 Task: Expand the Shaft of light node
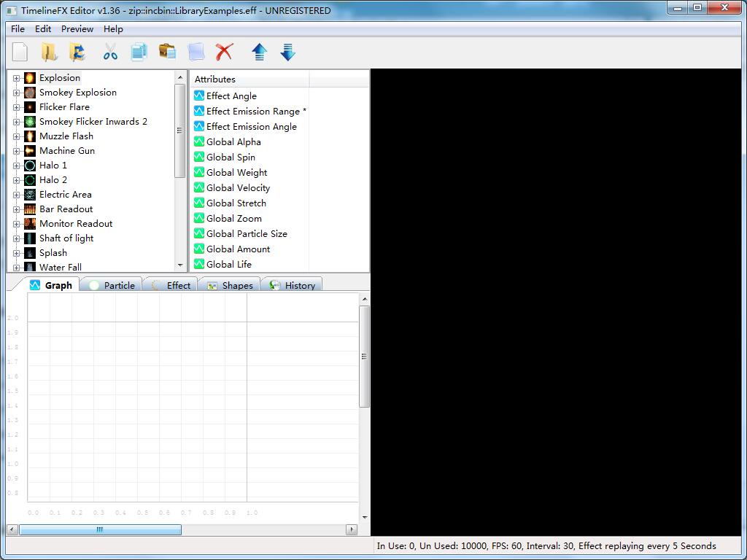pos(16,238)
